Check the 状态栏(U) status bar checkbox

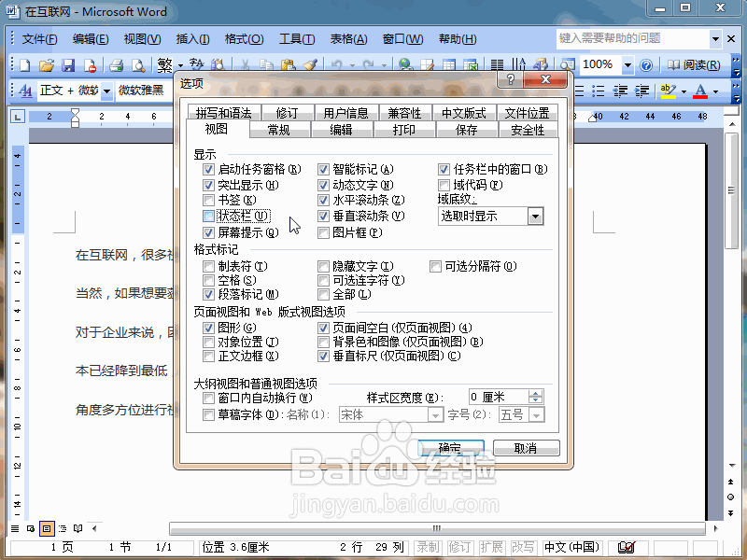208,217
